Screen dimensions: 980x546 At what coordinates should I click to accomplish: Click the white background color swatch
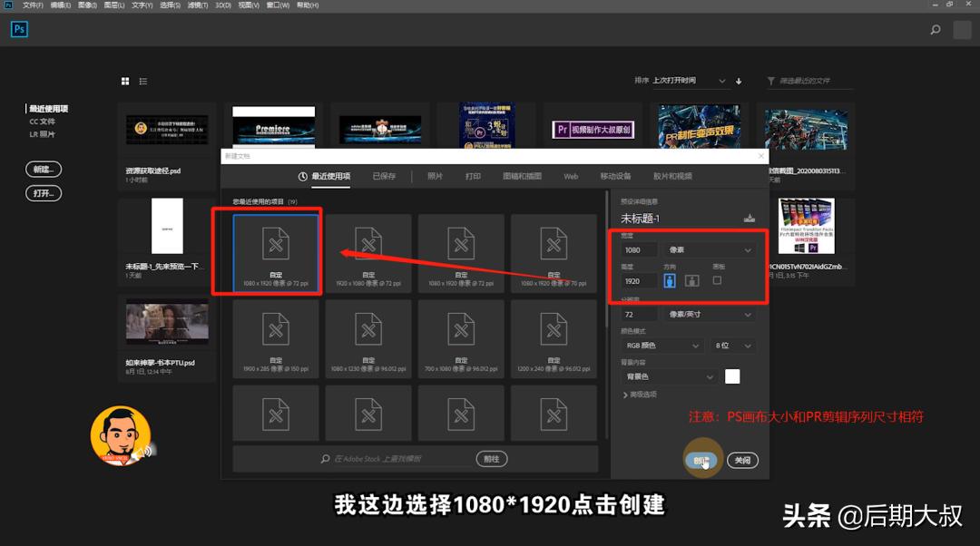click(x=731, y=375)
